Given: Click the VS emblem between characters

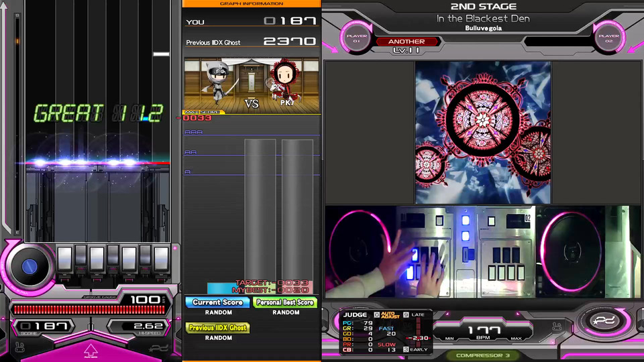Looking at the screenshot, I should pyautogui.click(x=252, y=103).
